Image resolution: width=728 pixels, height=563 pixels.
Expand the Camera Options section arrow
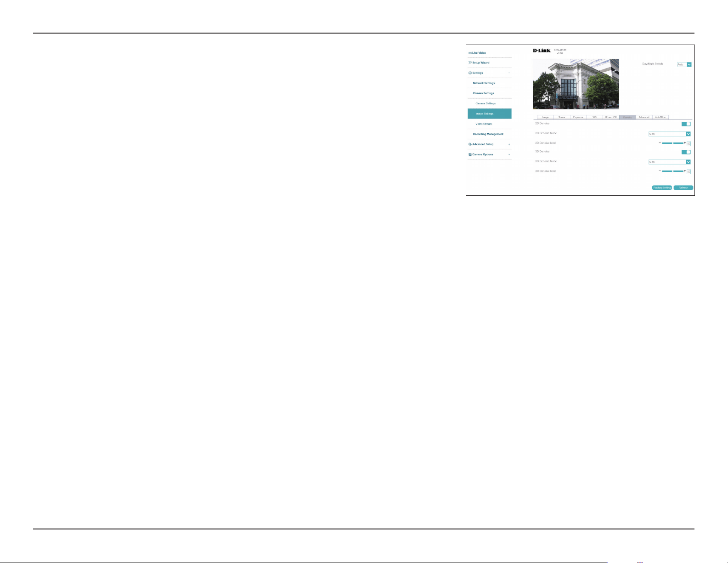(509, 154)
